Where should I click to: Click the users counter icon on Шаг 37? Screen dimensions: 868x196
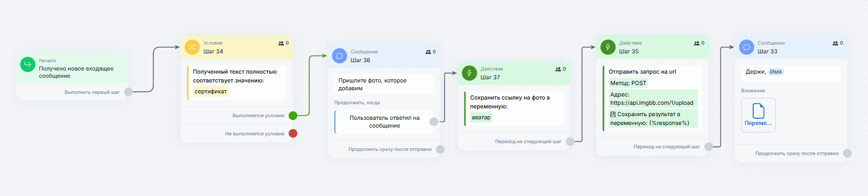pyautogui.click(x=558, y=69)
